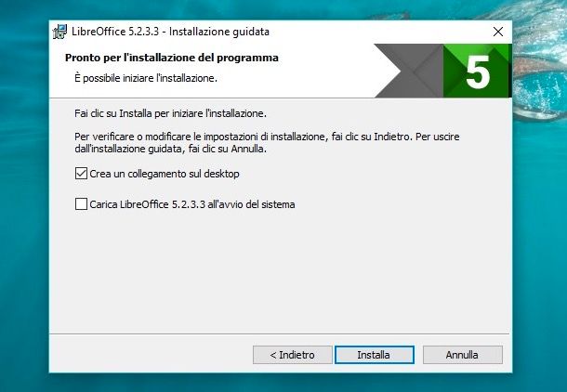Viewport: 567px width, 392px height.
Task: Click the 'LibreOffice 5.2.3.3 - Installazione guidata' title
Action: [x=170, y=32]
